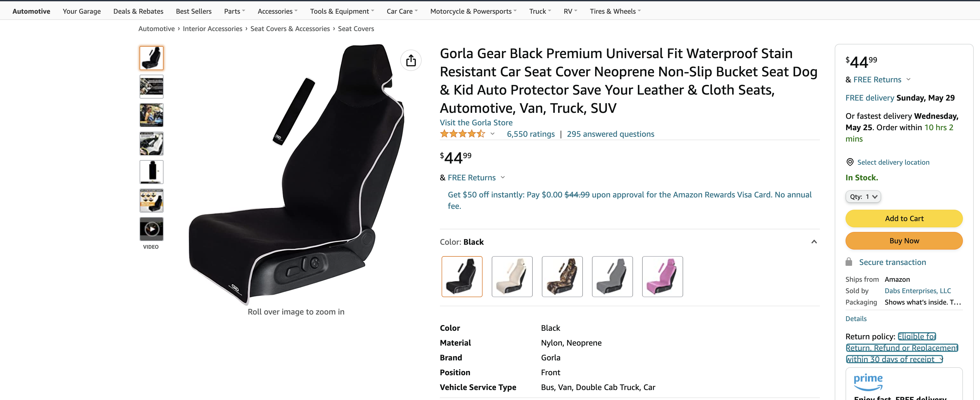Choose the beige seat cover color
Image resolution: width=980 pixels, height=400 pixels.
coord(512,276)
